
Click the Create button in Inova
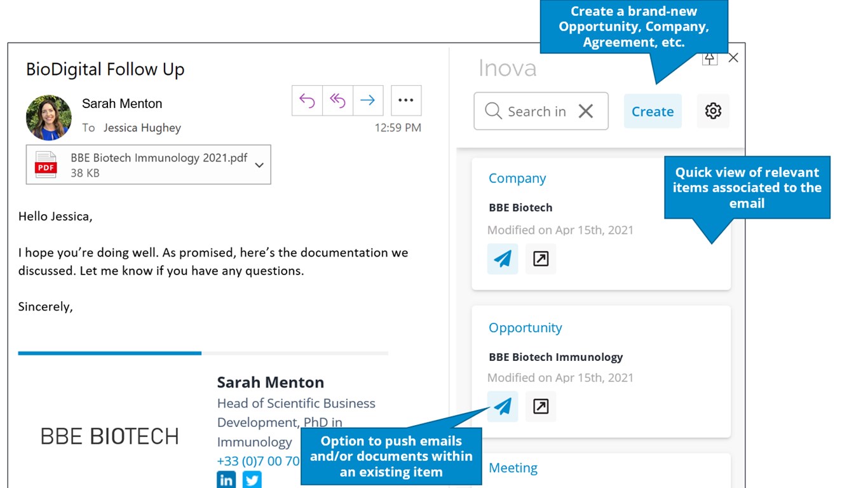[x=653, y=111]
